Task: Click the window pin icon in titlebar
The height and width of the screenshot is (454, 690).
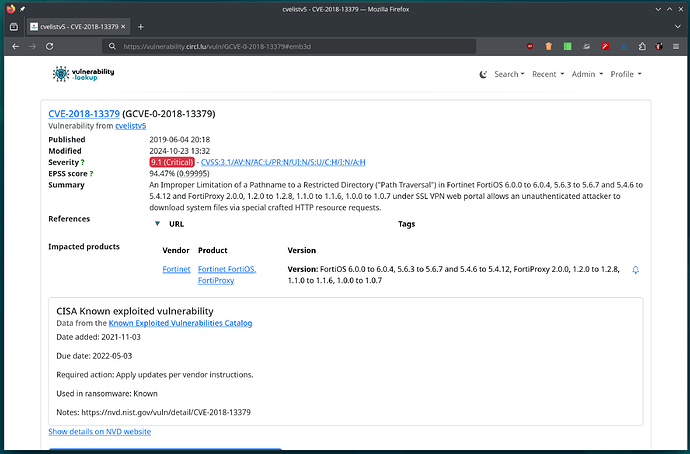Action: coord(22,9)
